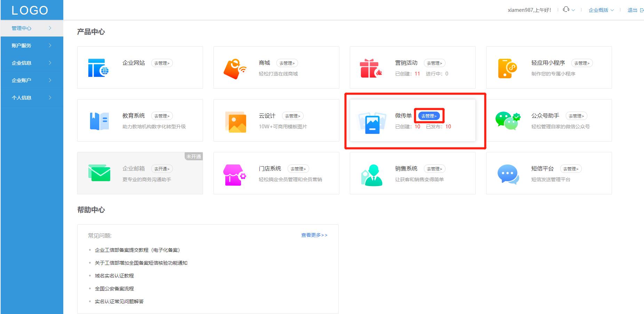The image size is (644, 314).
Task: Click the LOGO at the top left
Action: click(30, 10)
